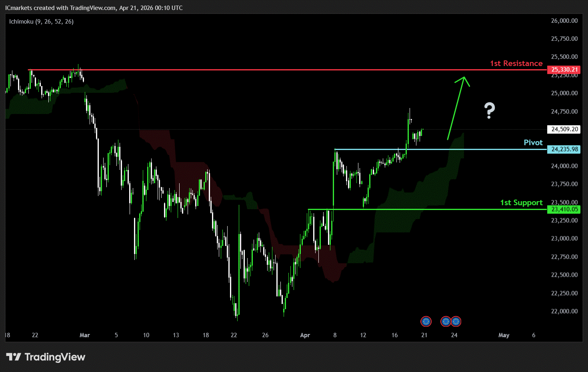Click the Apr label on time axis
Image resolution: width=588 pixels, height=372 pixels.
point(305,335)
